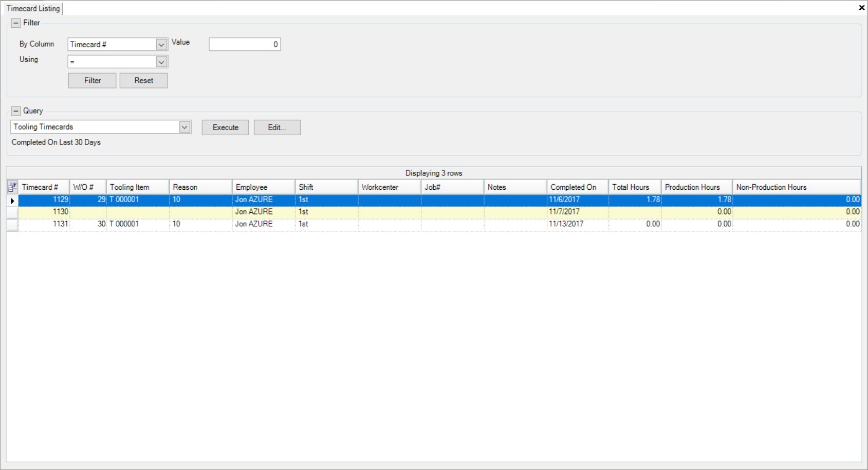Click 1st shift cell in row 1130

[x=326, y=212]
